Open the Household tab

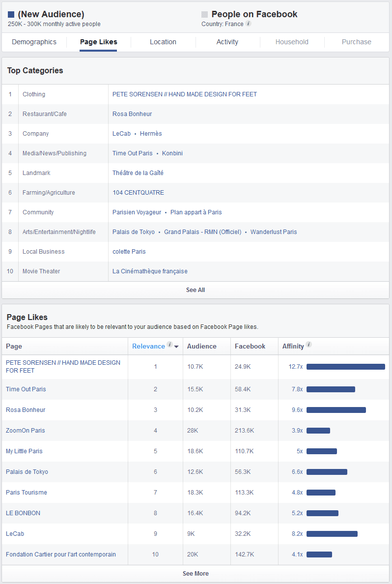click(292, 42)
